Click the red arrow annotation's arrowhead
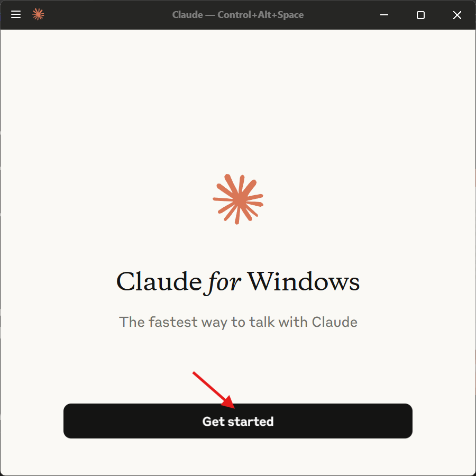This screenshot has height=476, width=476. point(228,402)
